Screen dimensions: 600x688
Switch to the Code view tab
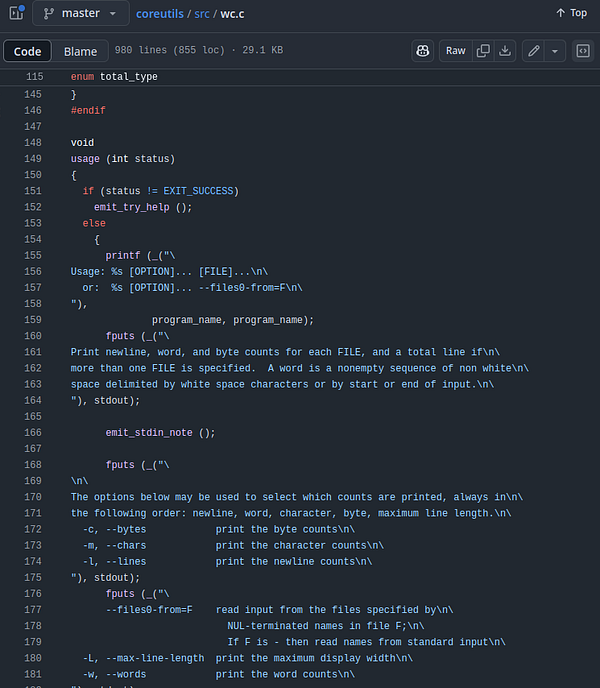click(x=27, y=51)
